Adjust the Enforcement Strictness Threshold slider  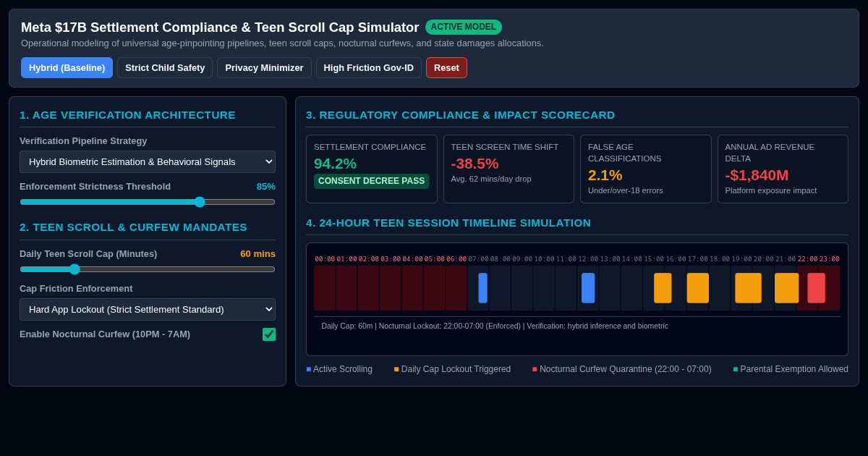[x=148, y=202]
